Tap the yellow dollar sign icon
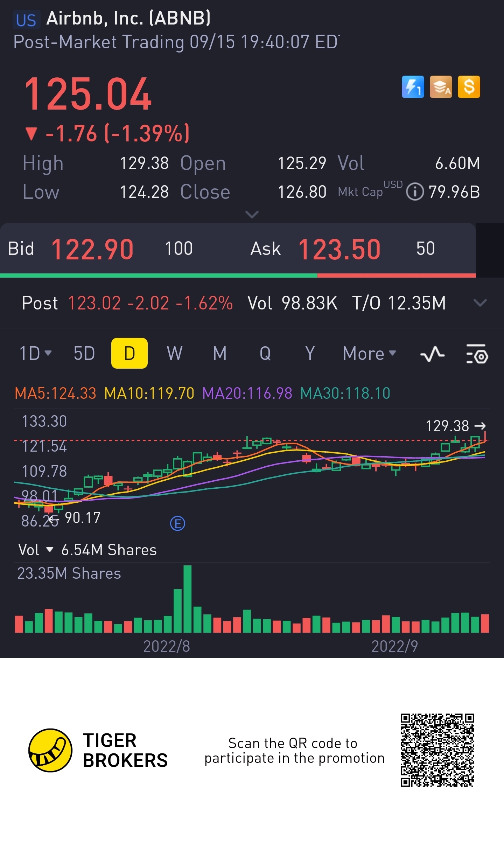The height and width of the screenshot is (843, 504). pyautogui.click(x=469, y=87)
